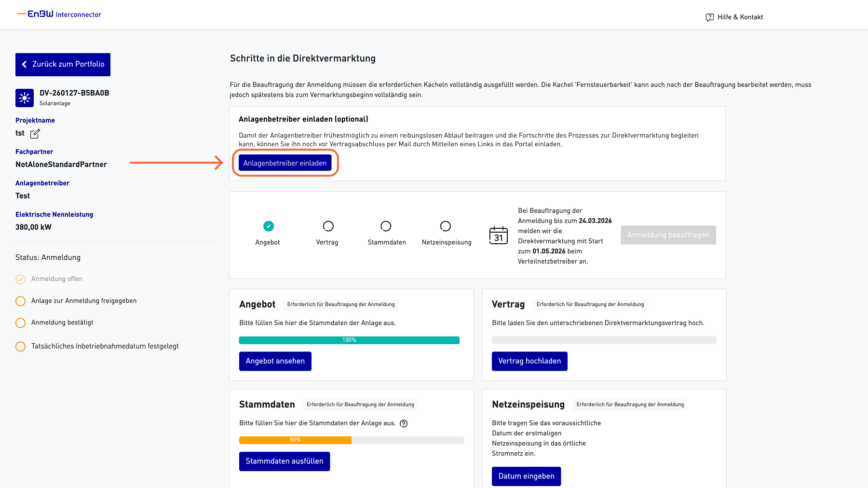Click the edit pencil icon beside project name
The image size is (868, 488).
[35, 134]
